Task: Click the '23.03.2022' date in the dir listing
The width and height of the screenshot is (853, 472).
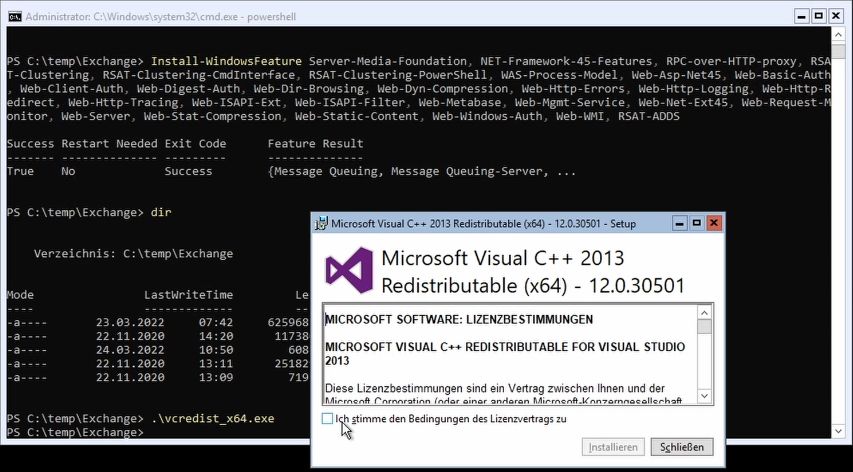Action: [130, 322]
